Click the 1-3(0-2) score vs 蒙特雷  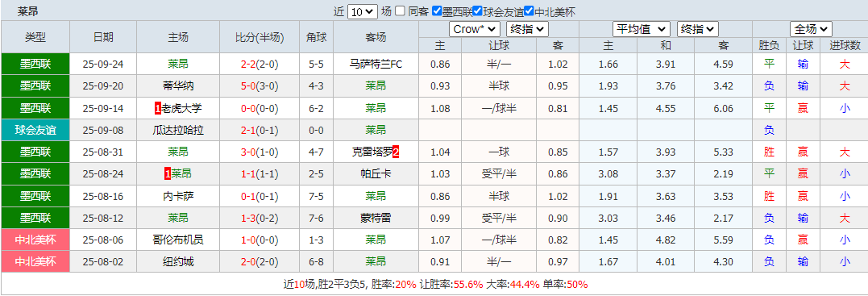pos(260,218)
